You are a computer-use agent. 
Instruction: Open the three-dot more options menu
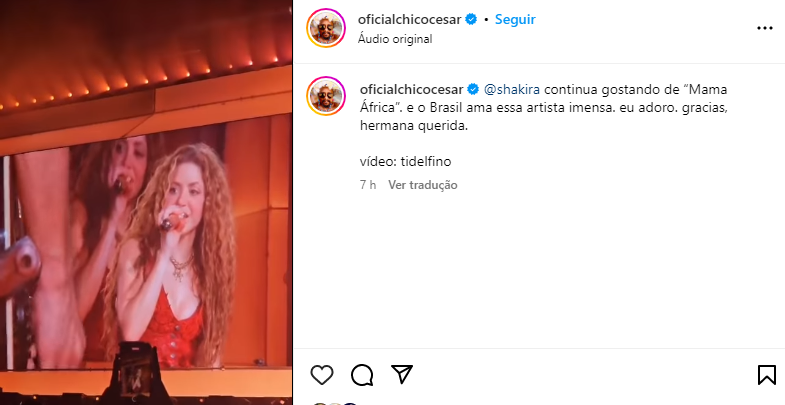tap(764, 29)
